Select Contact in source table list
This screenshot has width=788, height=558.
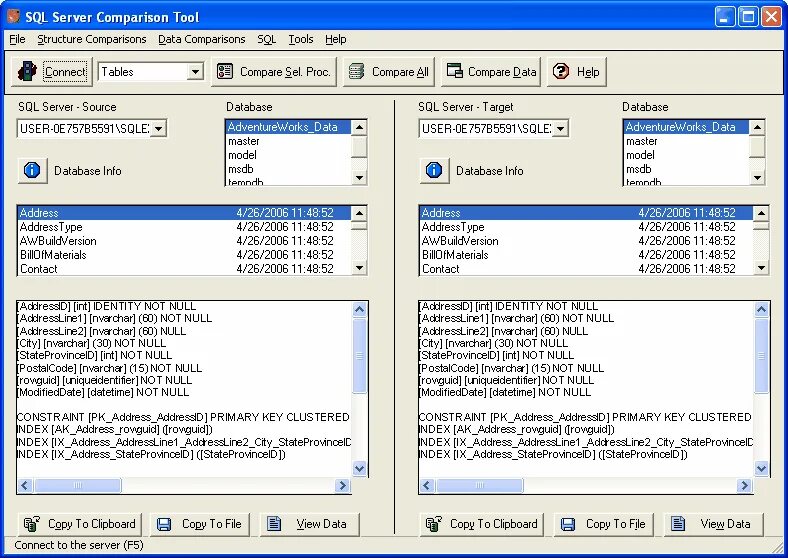pyautogui.click(x=184, y=269)
